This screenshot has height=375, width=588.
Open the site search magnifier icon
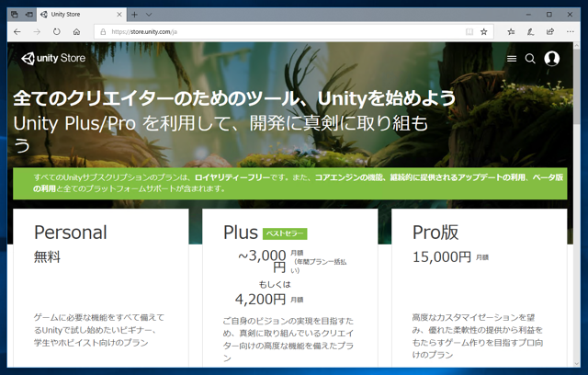pyautogui.click(x=530, y=59)
